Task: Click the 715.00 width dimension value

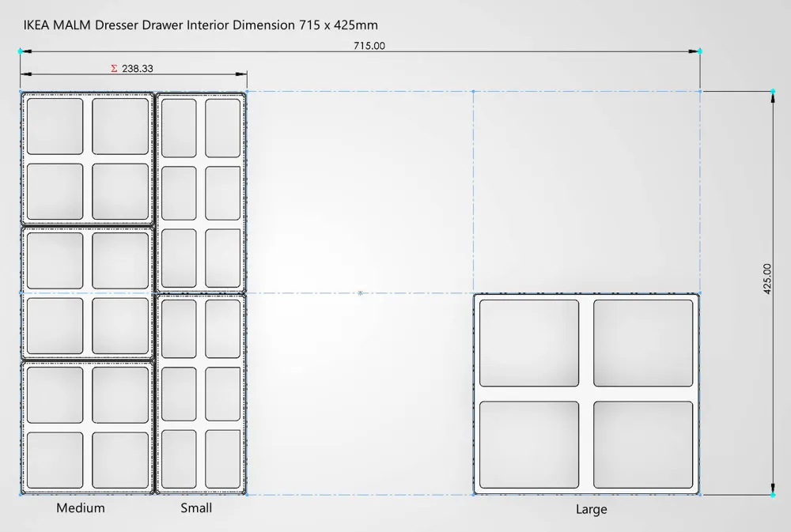Action: 369,46
